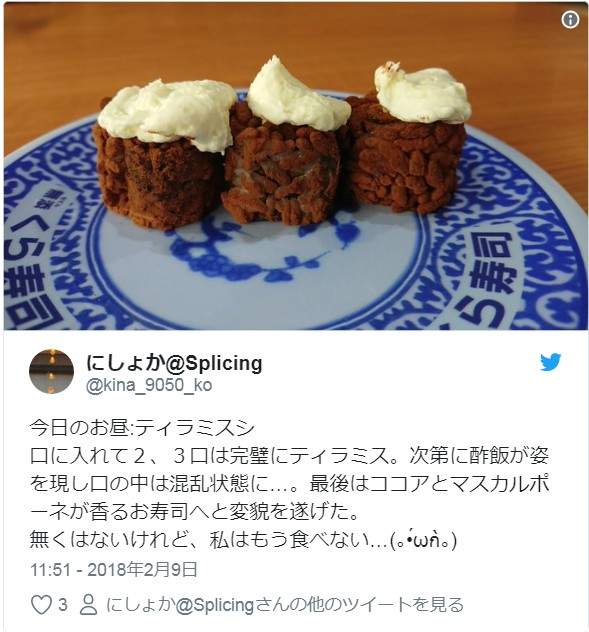
Task: Click the Twitter bird logo
Action: (x=551, y=362)
